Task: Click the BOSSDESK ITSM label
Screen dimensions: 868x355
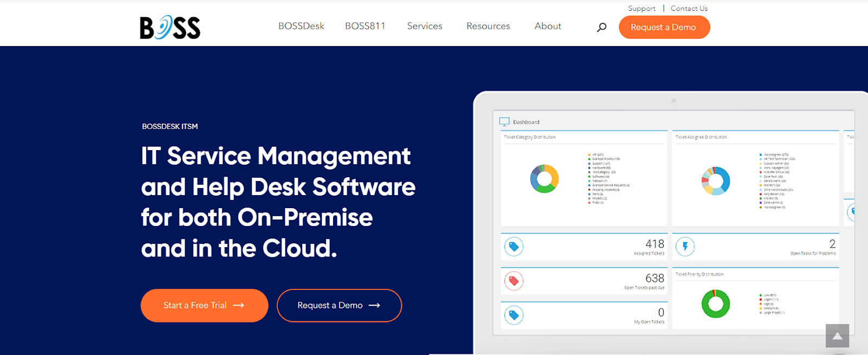Action: (x=170, y=126)
